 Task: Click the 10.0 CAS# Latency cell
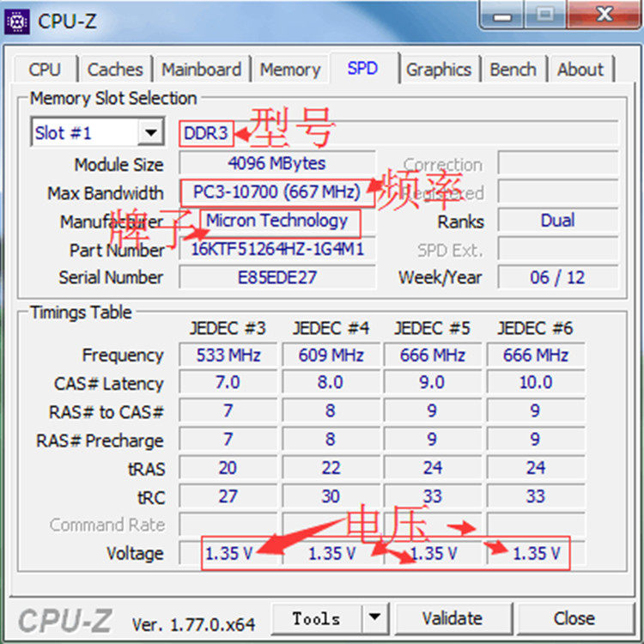536,383
